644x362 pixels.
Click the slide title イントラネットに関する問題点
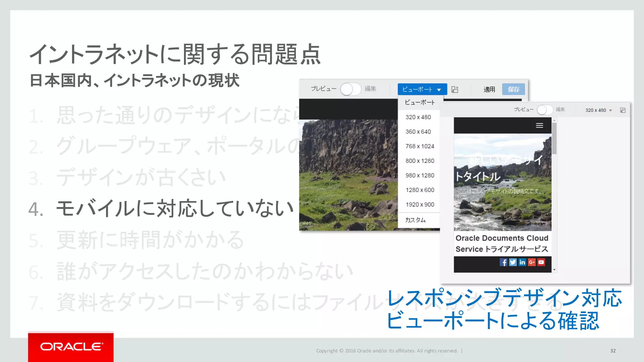point(175,54)
